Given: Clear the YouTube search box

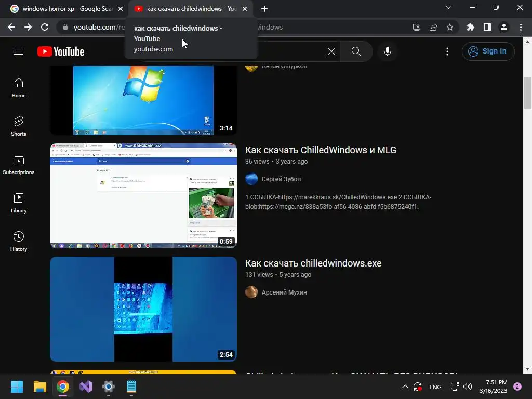Looking at the screenshot, I should (x=331, y=51).
